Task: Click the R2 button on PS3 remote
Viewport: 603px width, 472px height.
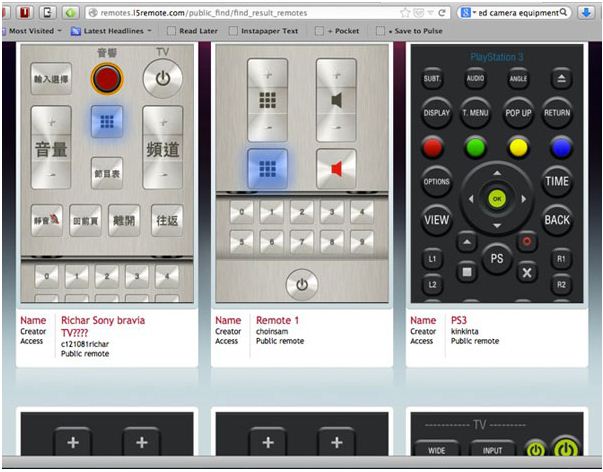Action: (x=561, y=285)
